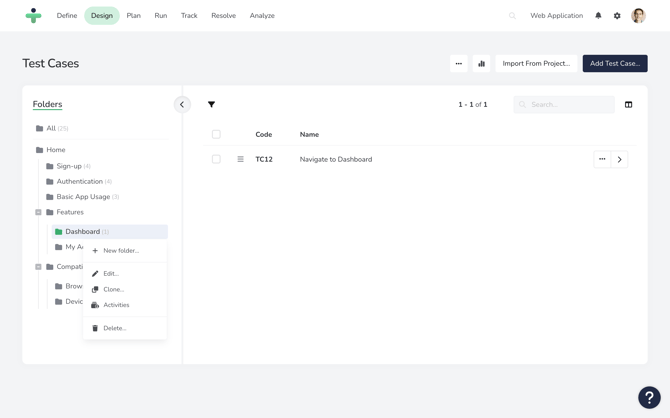Screen dimensions: 670x418
Task: Click the green plus app logo
Action: (33, 15)
